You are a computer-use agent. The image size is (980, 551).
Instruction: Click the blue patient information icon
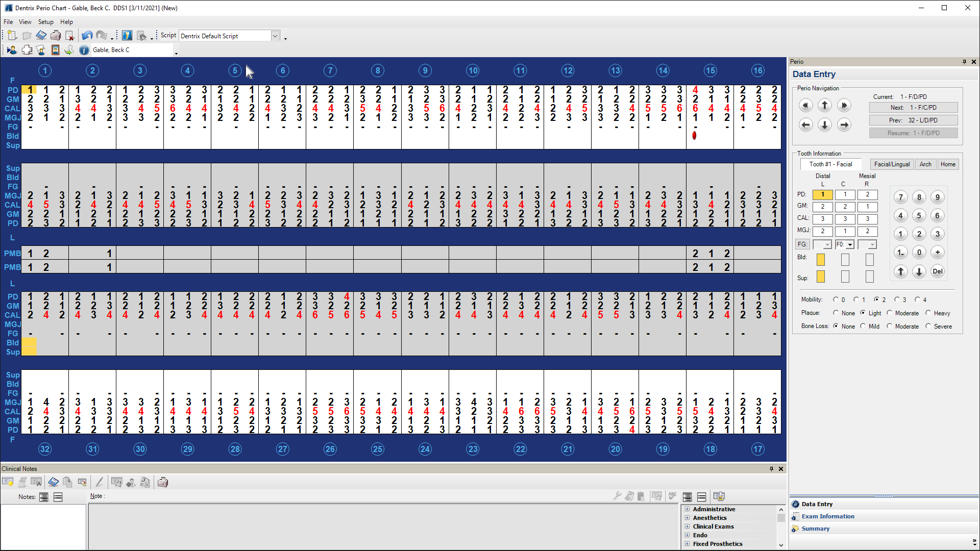click(x=84, y=50)
